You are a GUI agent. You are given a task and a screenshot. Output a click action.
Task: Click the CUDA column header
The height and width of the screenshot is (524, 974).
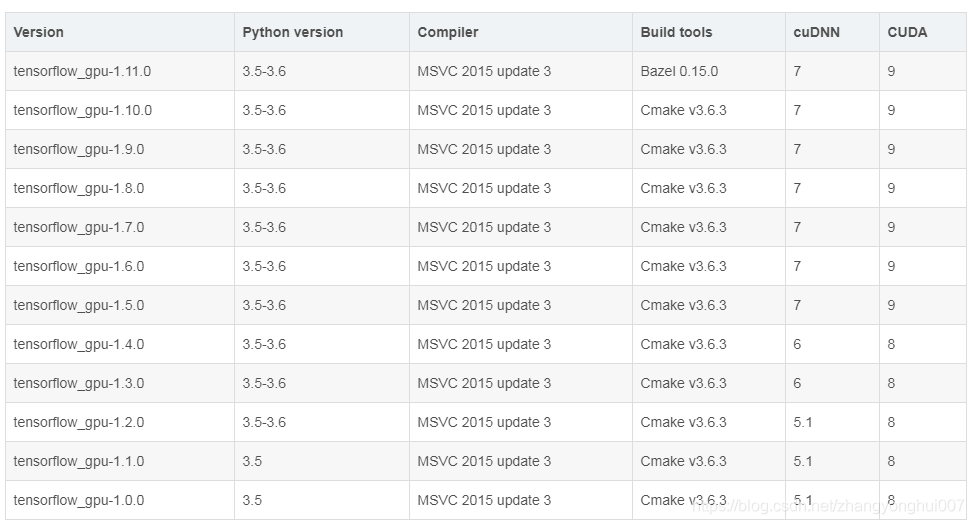tap(907, 32)
